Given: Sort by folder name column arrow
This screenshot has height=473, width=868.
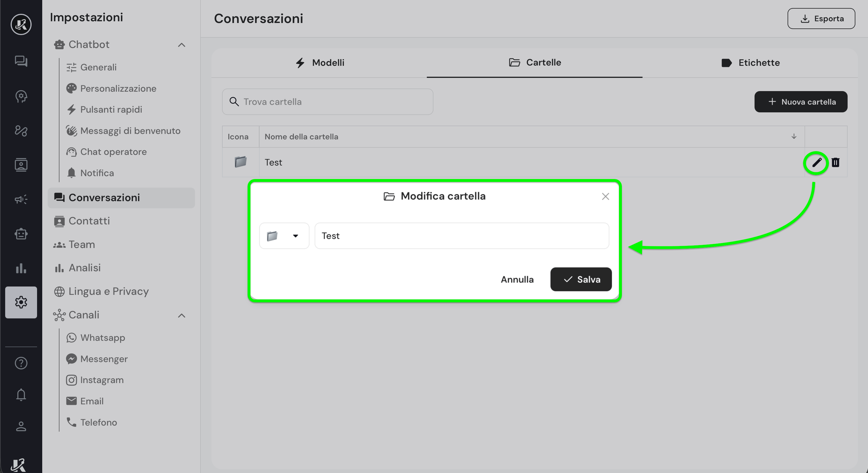Looking at the screenshot, I should click(x=794, y=136).
